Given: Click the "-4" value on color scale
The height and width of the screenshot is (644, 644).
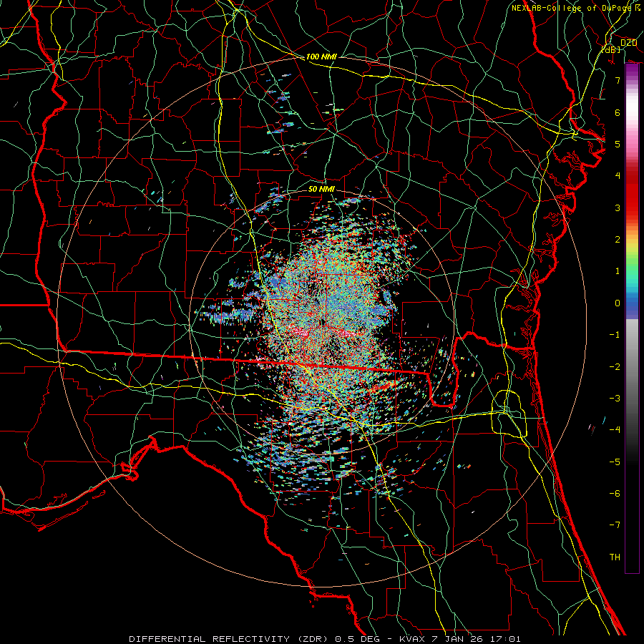Looking at the screenshot, I should coord(615,430).
